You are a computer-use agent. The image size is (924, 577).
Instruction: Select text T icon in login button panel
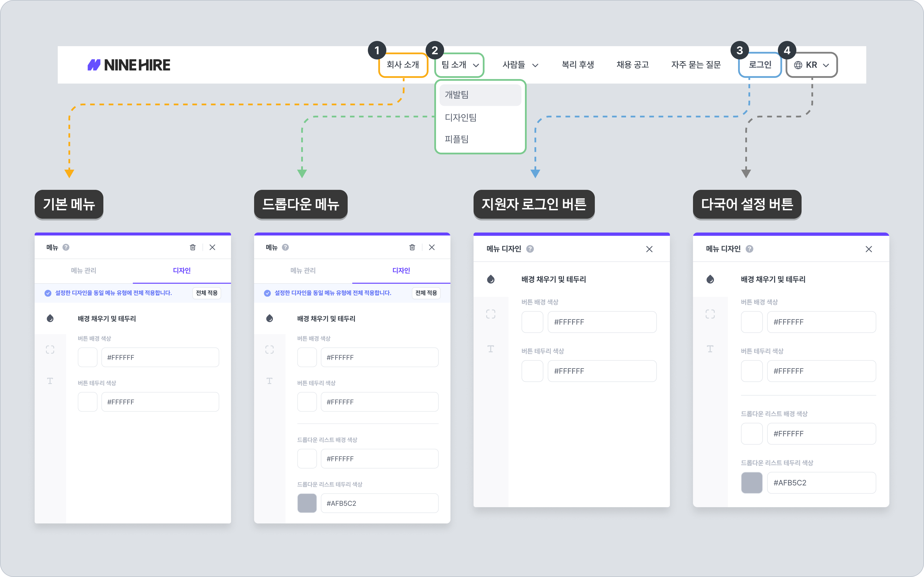[x=491, y=349]
